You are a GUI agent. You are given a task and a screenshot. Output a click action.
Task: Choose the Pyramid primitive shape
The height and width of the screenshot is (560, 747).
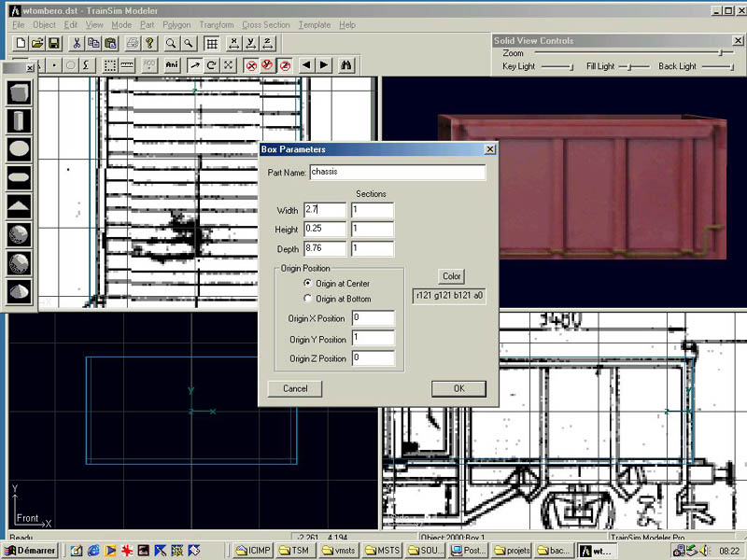(x=20, y=205)
